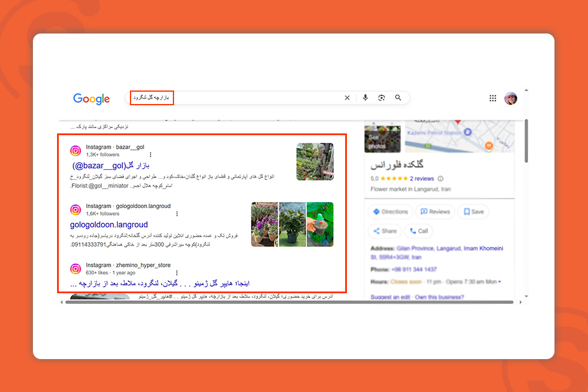Click the horizontal scrollbar left arrow
Viewport: 588px width, 392px height.
click(x=62, y=302)
